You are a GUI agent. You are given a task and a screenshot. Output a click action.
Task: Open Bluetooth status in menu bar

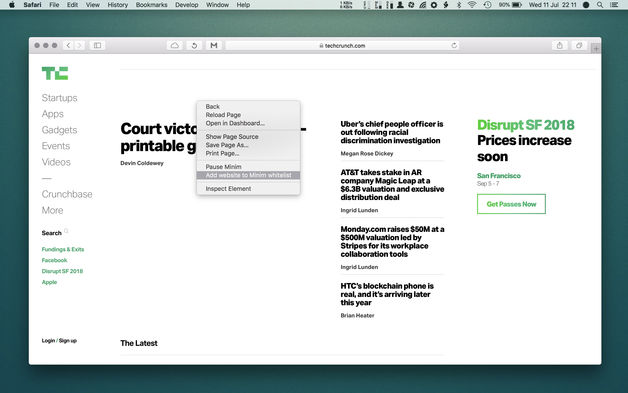coord(459,5)
